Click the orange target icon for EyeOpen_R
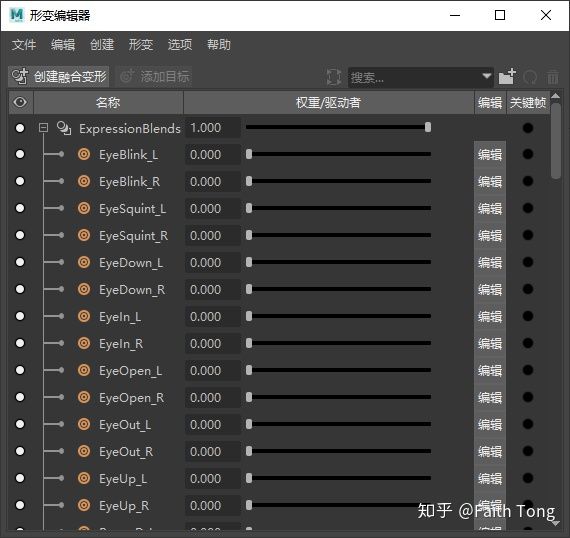The width and height of the screenshot is (570, 538). coord(84,397)
